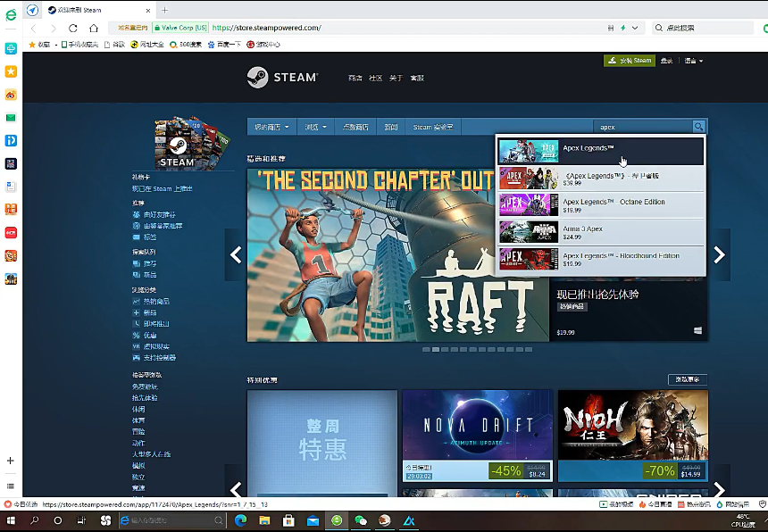Open the 标签 tags icon link
The image size is (768, 532).
pos(137,237)
